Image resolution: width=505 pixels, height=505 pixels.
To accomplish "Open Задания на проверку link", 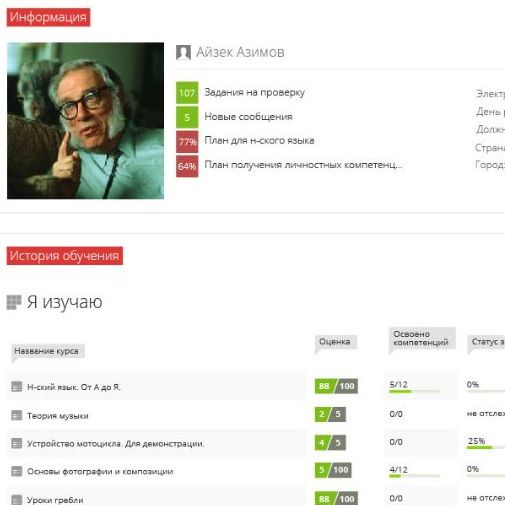I will coord(254,92).
